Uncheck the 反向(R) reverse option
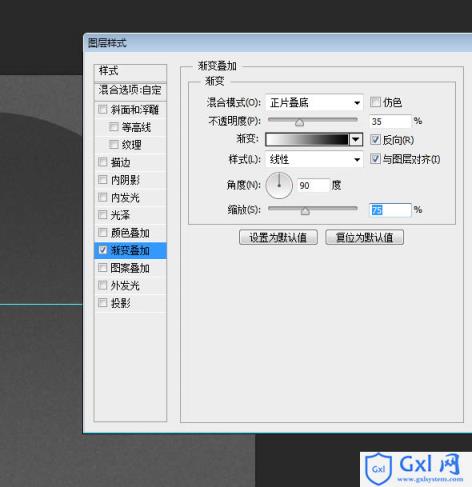This screenshot has height=487, width=472. coord(375,140)
